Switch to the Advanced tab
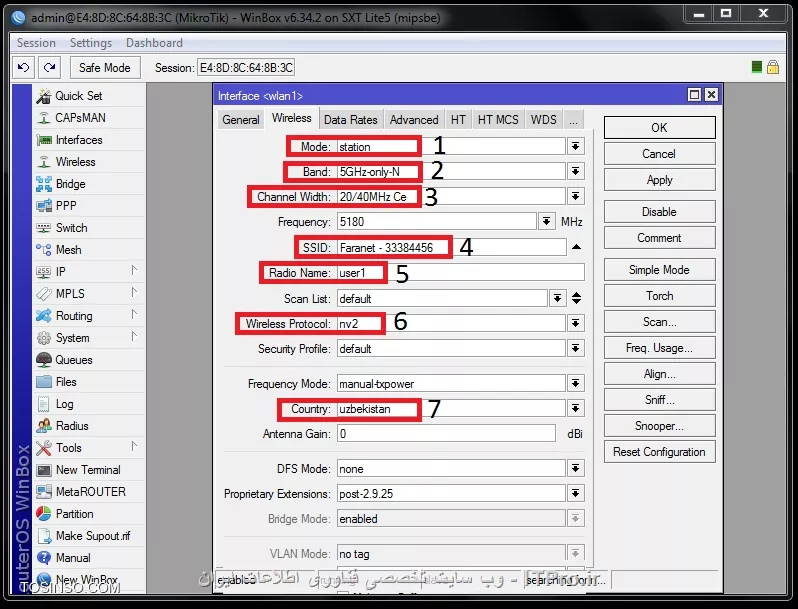The image size is (798, 609). [x=414, y=120]
